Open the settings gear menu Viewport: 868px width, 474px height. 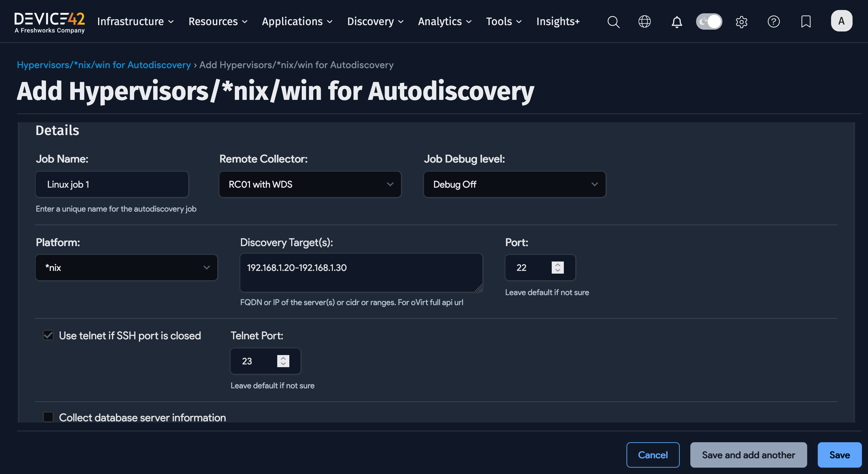[741, 21]
